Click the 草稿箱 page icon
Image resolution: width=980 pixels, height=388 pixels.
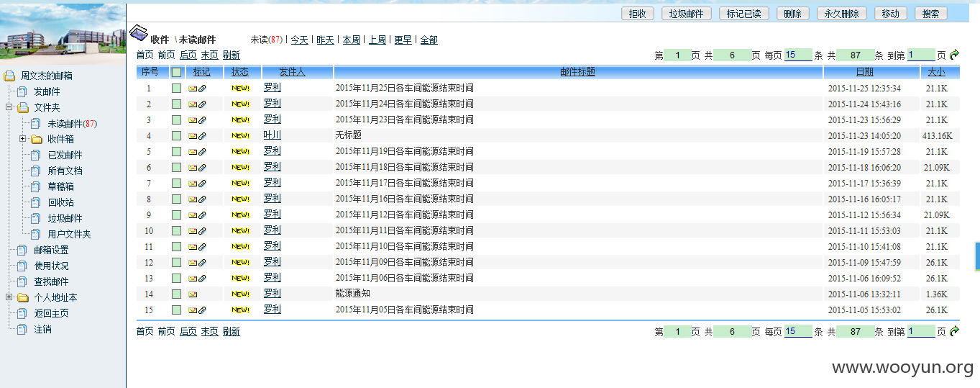click(35, 186)
